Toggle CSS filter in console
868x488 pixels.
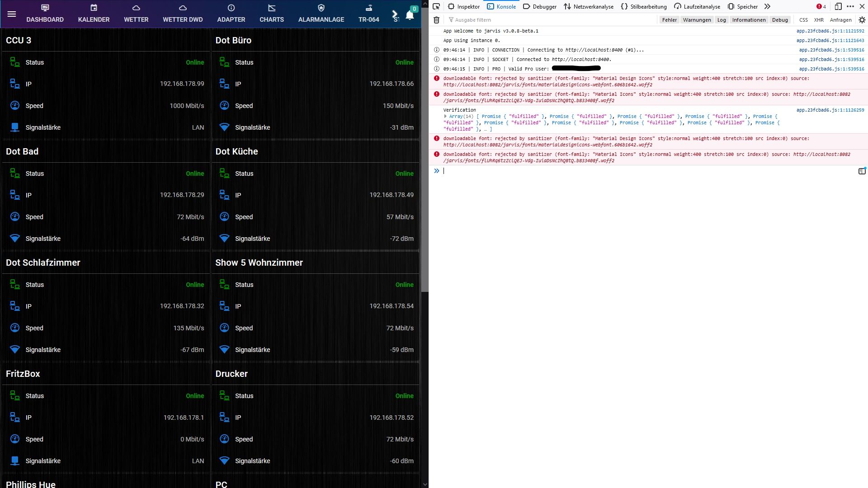[x=803, y=20]
